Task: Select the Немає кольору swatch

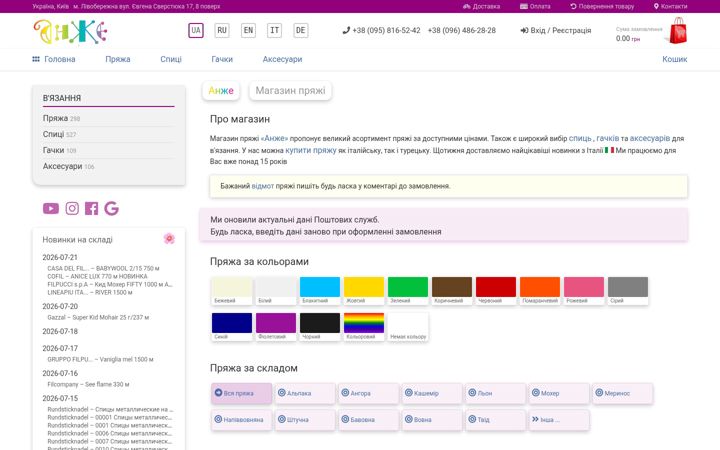Action: tap(408, 327)
